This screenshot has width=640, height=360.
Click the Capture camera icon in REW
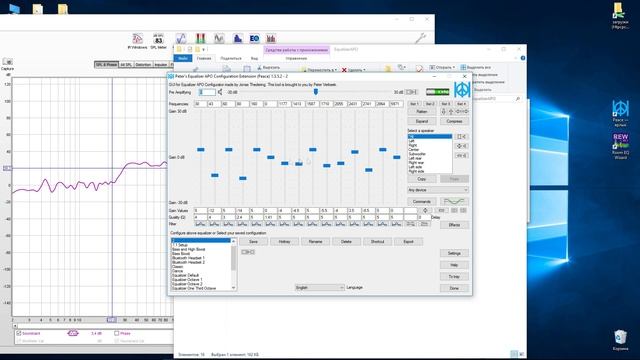[7, 62]
